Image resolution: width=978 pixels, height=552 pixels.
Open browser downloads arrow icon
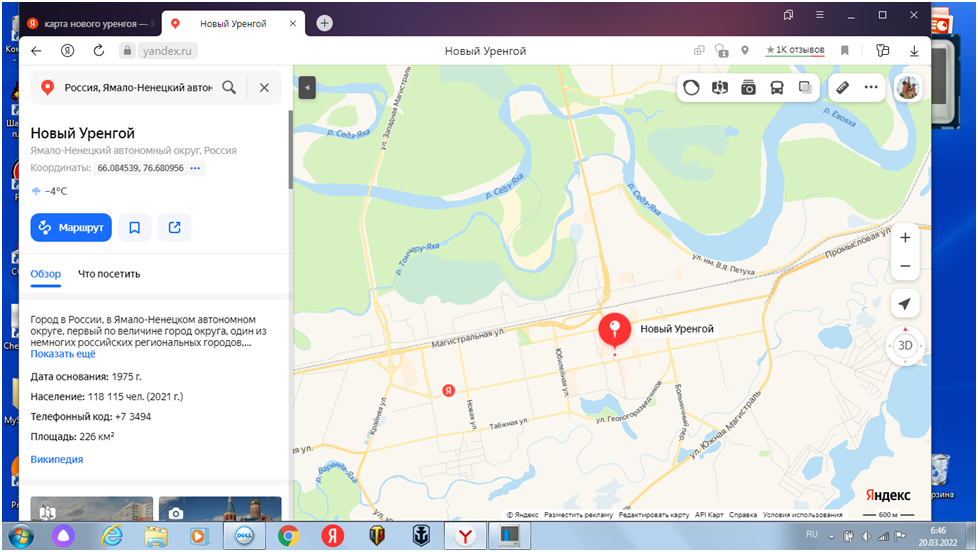click(914, 51)
